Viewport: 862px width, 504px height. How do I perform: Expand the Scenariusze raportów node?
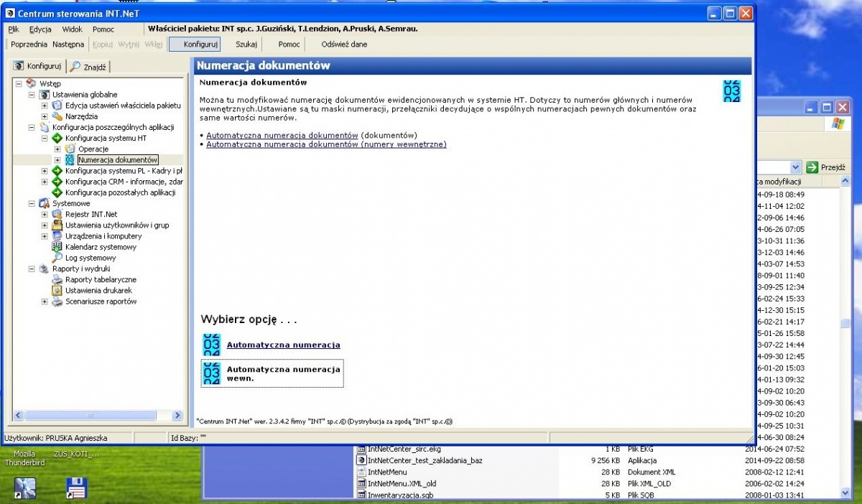45,302
